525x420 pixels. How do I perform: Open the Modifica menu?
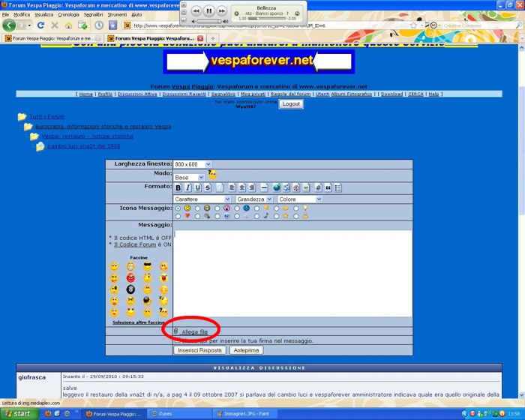(x=22, y=15)
